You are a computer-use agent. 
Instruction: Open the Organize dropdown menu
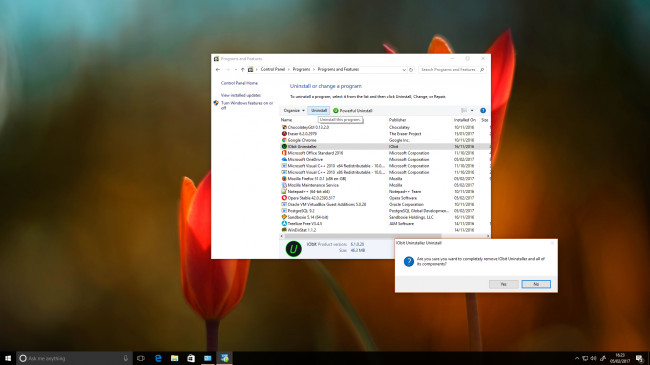click(x=294, y=111)
